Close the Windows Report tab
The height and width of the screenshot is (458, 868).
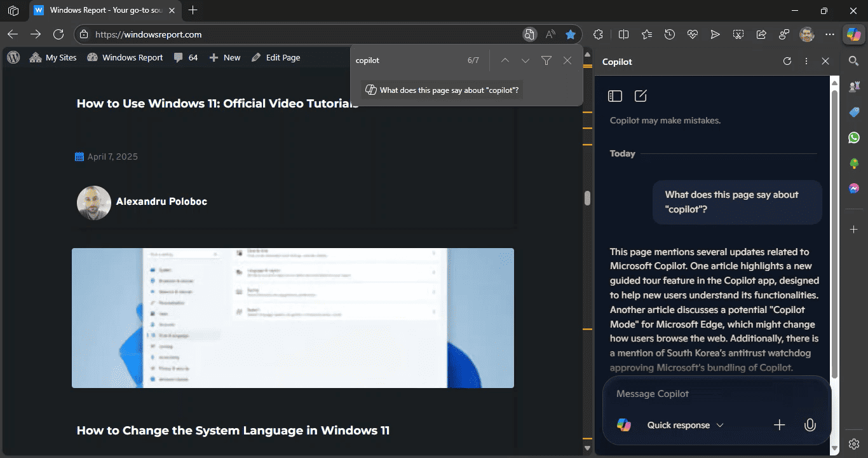[x=172, y=11]
